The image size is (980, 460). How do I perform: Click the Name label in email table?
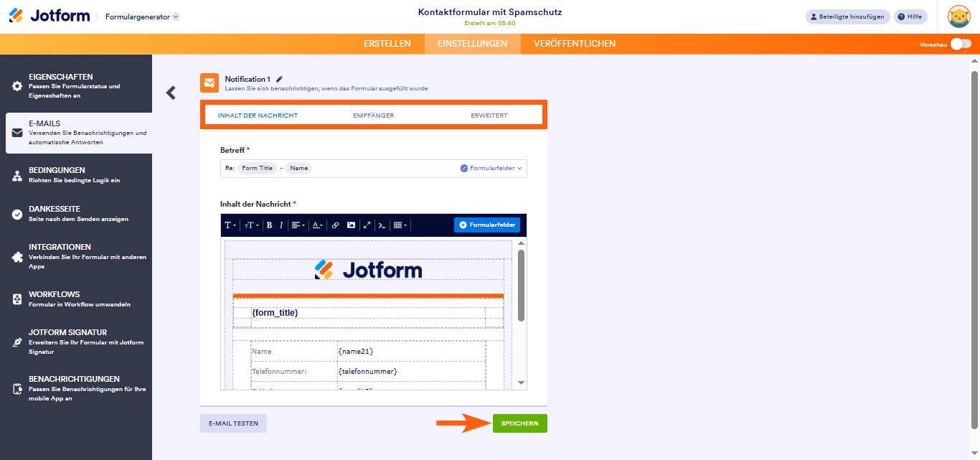[262, 352]
